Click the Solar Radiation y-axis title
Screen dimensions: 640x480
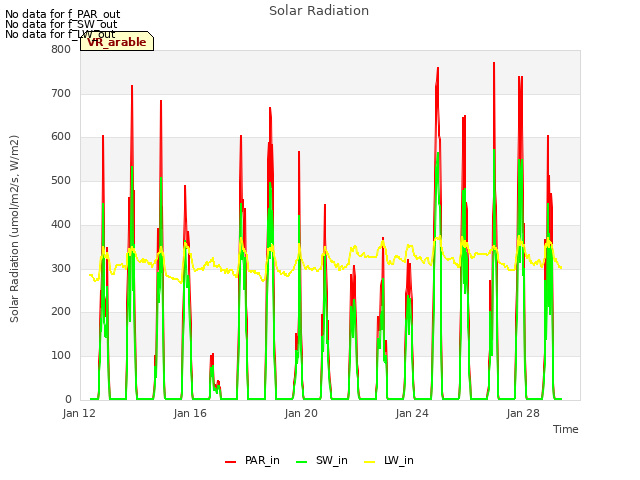[14, 229]
